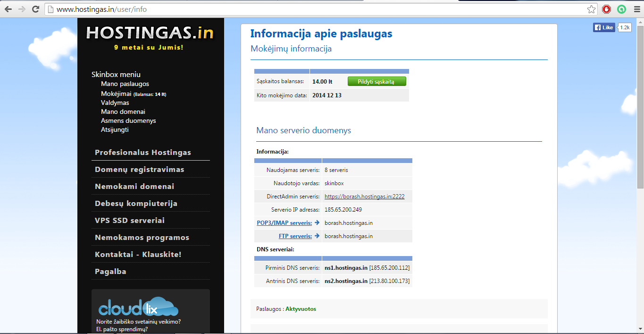Click the arrow icon beside POP3/IMAP serveris
Viewport: 644px width, 334px height.
point(317,223)
